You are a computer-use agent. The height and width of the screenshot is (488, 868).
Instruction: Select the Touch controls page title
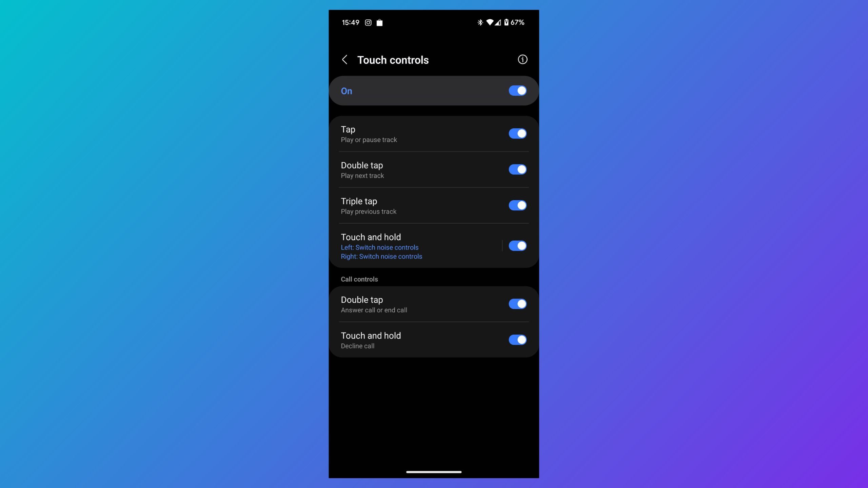[393, 59]
